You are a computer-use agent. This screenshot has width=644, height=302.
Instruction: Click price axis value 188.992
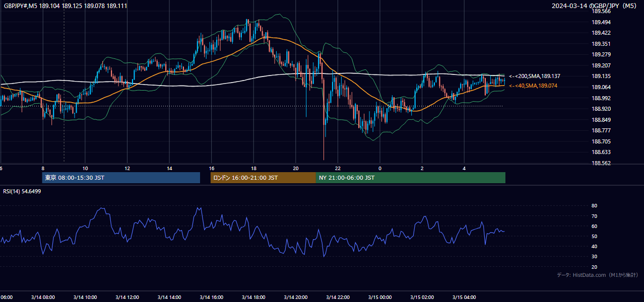click(x=601, y=98)
